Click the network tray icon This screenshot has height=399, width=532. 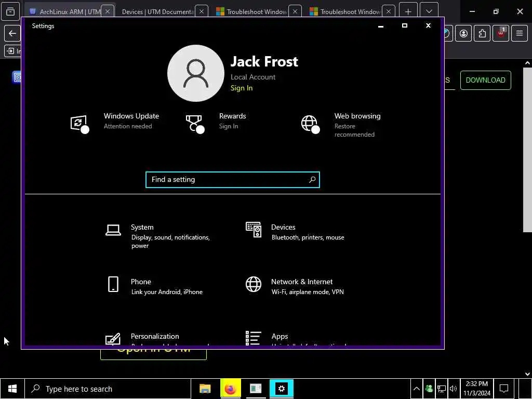click(x=441, y=389)
